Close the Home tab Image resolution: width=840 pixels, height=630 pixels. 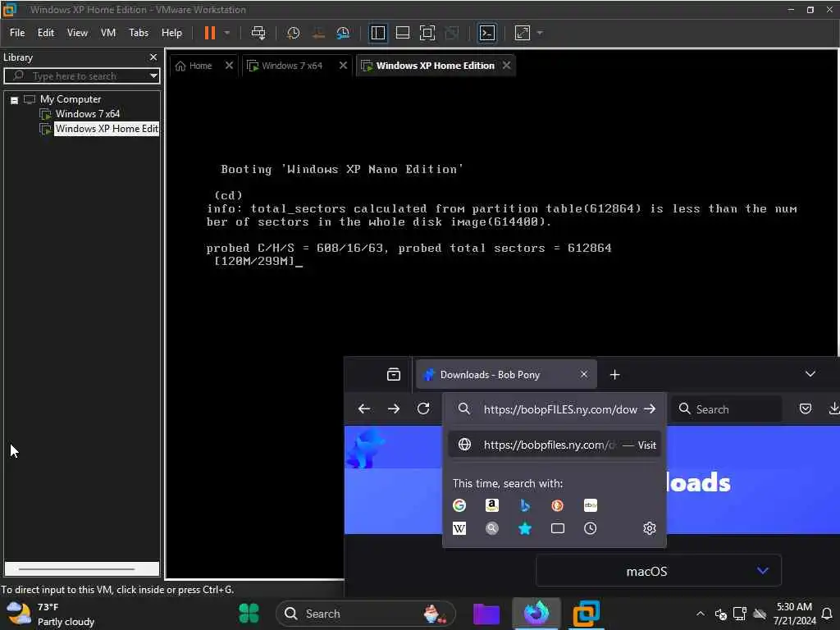(x=230, y=66)
